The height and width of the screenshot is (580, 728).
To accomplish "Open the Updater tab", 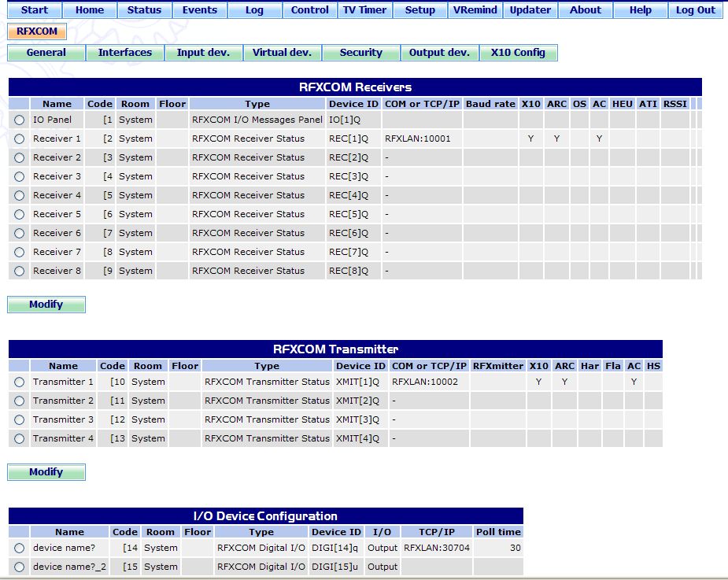I will (530, 9).
